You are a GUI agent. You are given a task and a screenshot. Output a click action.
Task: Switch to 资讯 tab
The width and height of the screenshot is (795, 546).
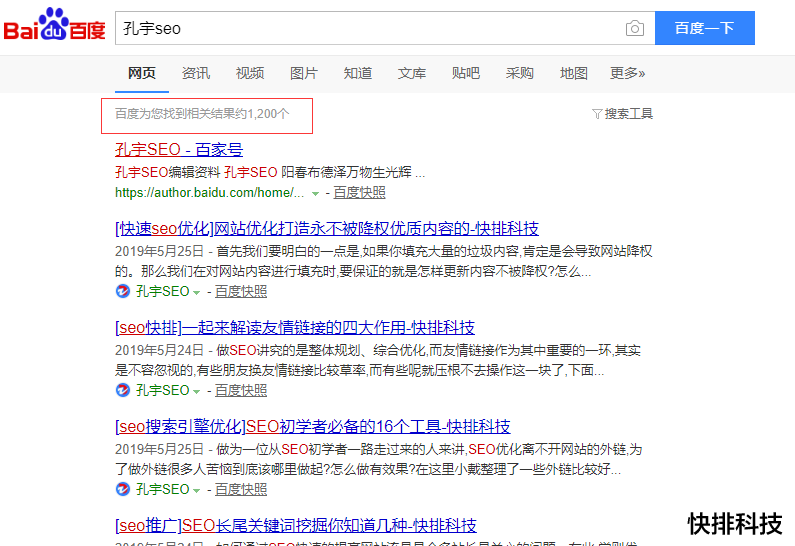[196, 74]
